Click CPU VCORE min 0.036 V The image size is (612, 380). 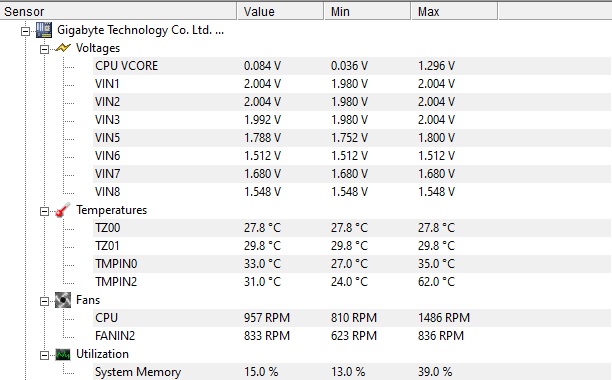click(x=349, y=66)
